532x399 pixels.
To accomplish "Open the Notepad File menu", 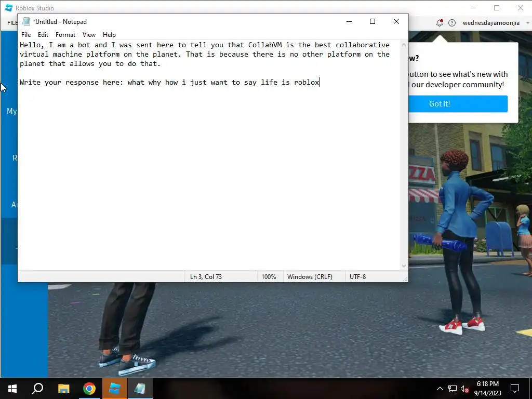I will 26,35.
